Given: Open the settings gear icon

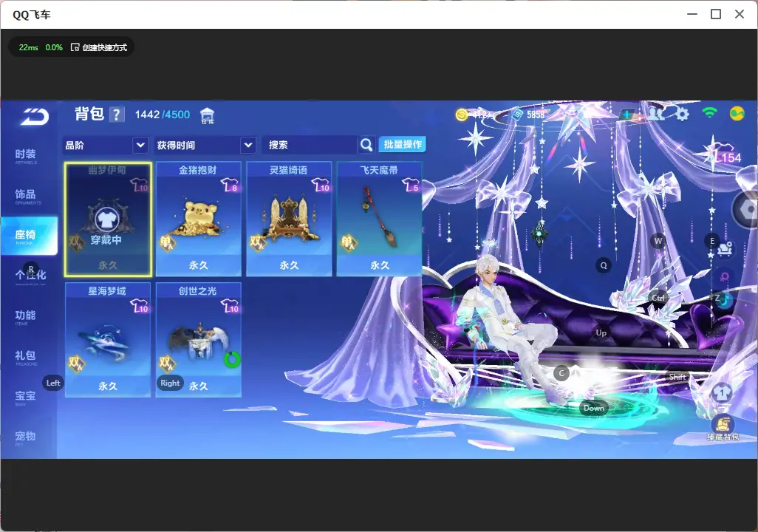Looking at the screenshot, I should 682,115.
